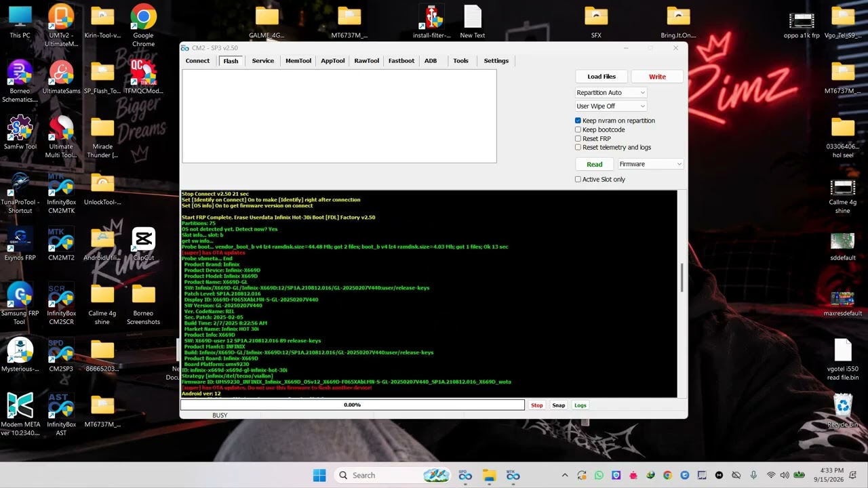Open the Windows Start menu
The image size is (868, 488).
[x=319, y=475]
